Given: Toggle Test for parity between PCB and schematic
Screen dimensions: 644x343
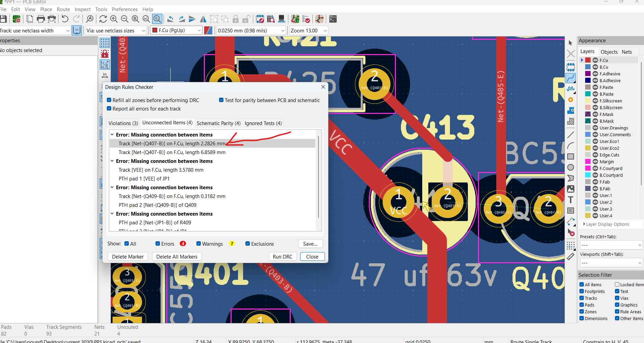Looking at the screenshot, I should tap(221, 100).
